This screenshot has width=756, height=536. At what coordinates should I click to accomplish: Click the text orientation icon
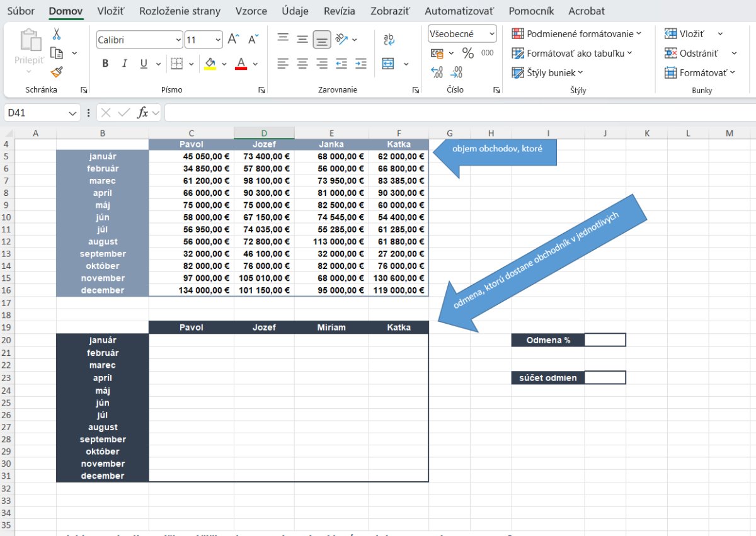coord(341,39)
